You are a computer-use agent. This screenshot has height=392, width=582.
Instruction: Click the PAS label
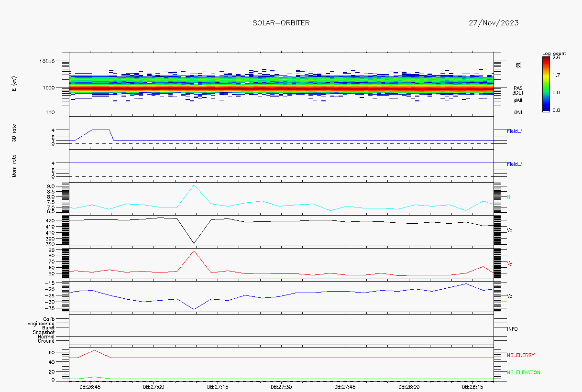tap(518, 88)
